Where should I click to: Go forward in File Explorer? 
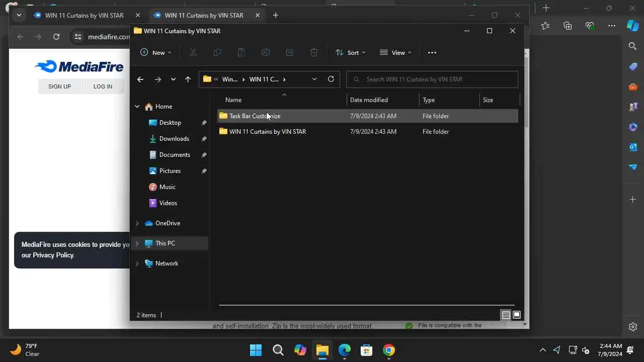158,79
